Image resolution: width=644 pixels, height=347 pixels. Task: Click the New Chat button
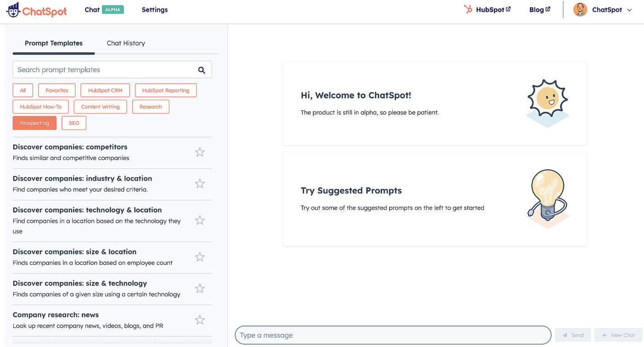(x=618, y=335)
